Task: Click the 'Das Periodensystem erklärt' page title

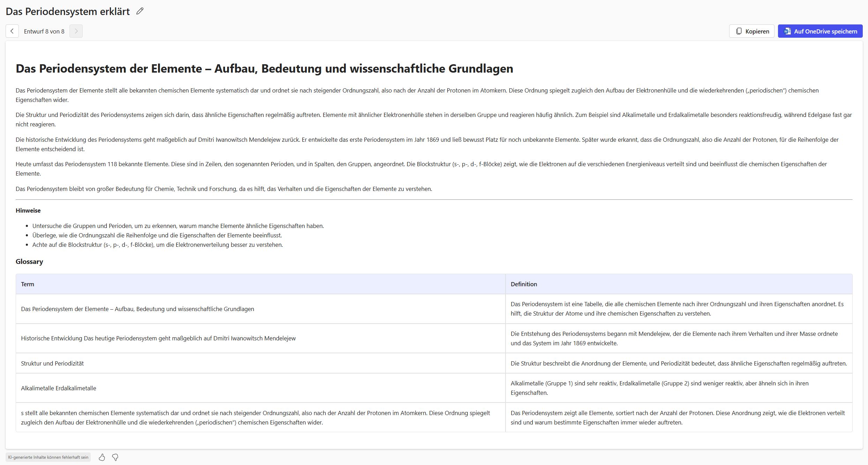Action: pyautogui.click(x=68, y=11)
